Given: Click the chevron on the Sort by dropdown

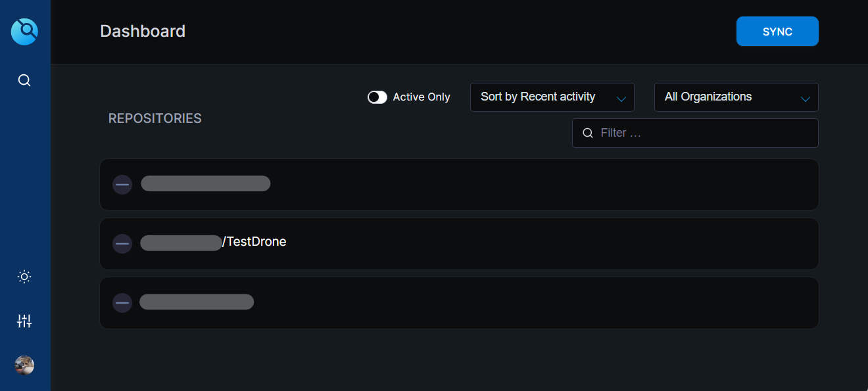Looking at the screenshot, I should coord(621,99).
